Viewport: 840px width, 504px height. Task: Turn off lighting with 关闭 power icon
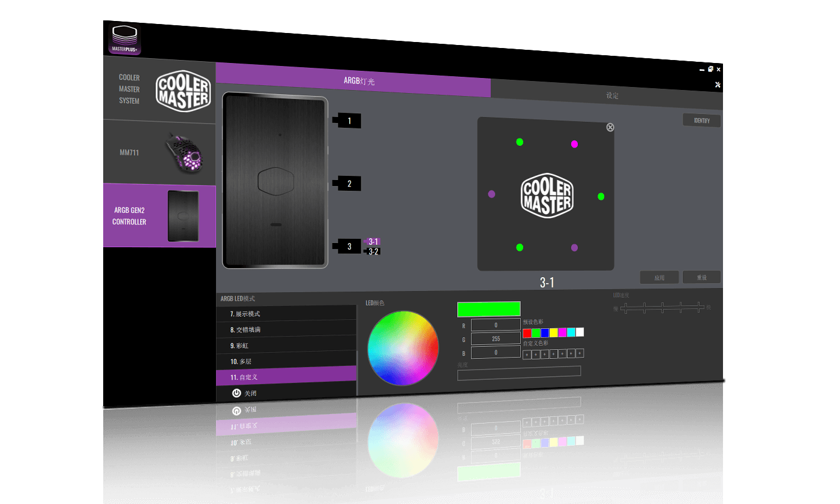[x=236, y=393]
